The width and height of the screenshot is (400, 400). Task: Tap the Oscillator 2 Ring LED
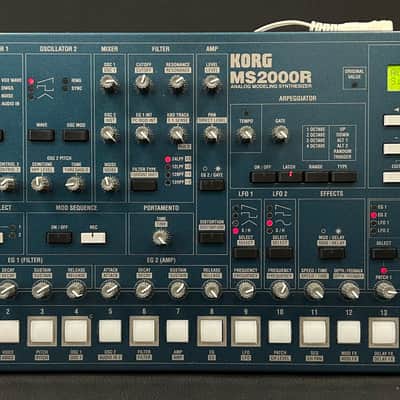click(65, 81)
